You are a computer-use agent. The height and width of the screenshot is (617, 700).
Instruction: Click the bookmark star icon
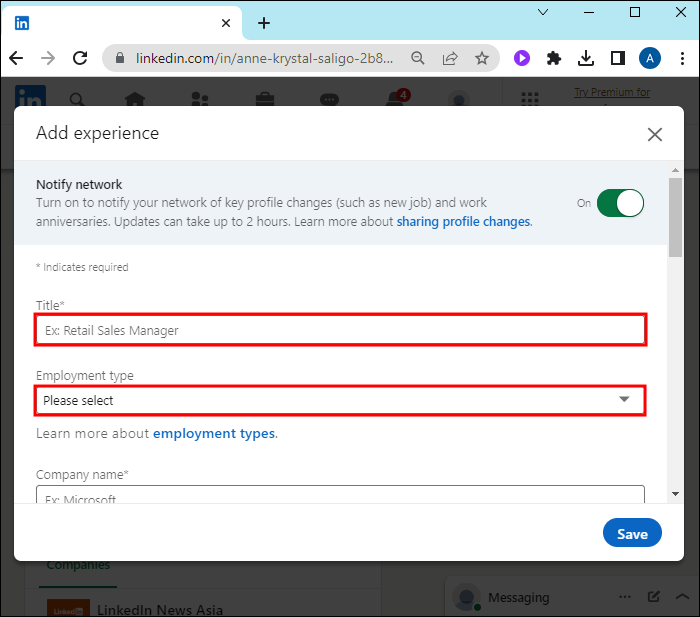(481, 58)
